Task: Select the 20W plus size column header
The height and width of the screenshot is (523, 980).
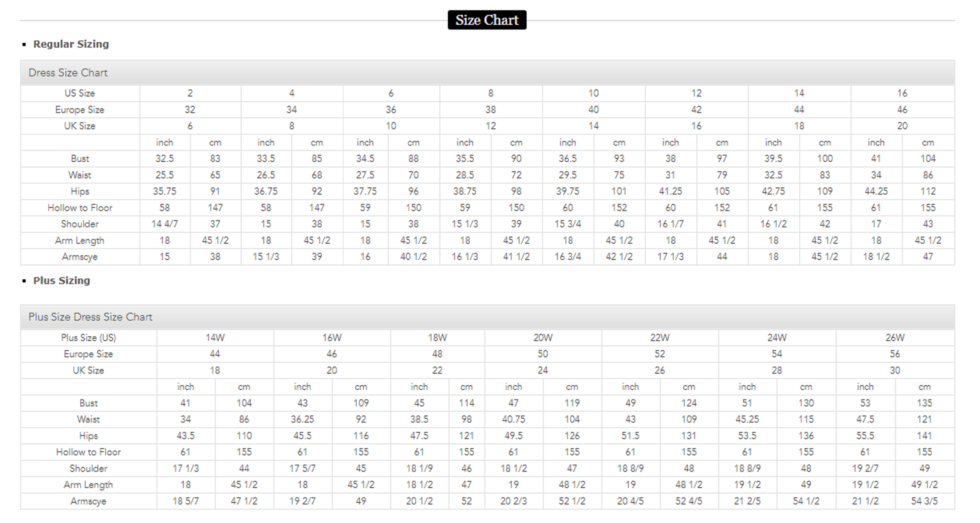Action: (x=543, y=338)
